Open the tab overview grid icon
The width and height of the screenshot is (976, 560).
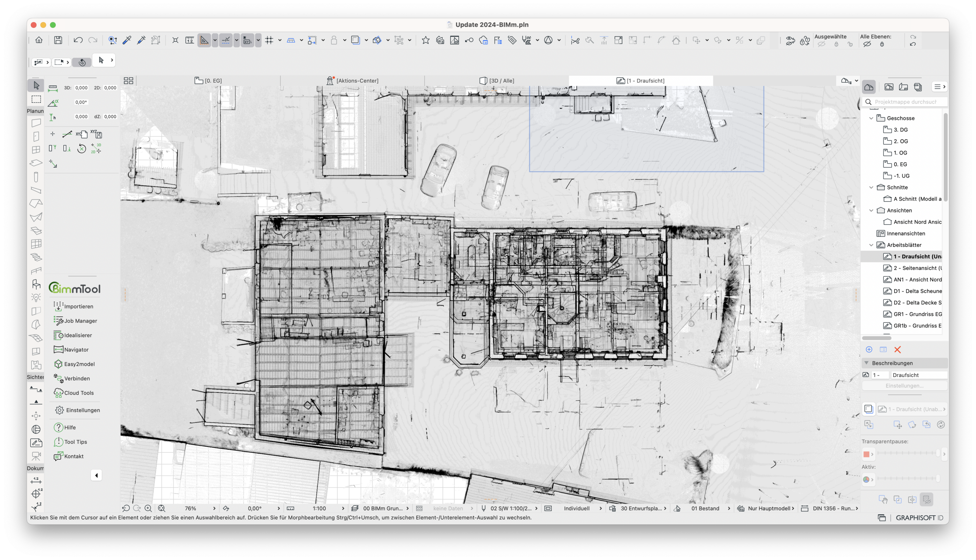(128, 80)
